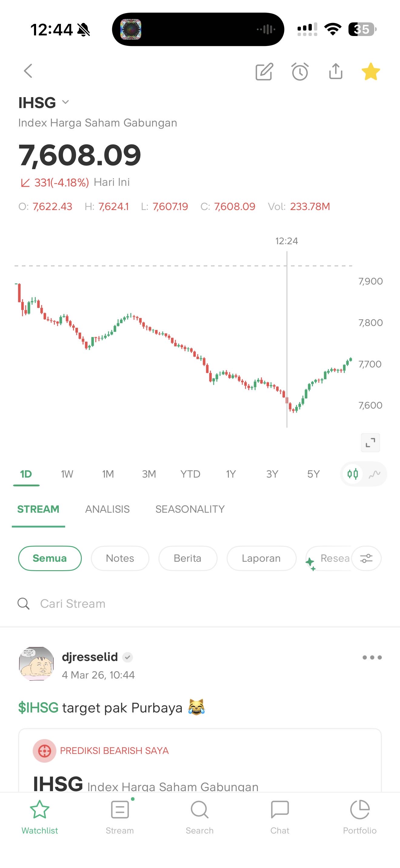The height and width of the screenshot is (868, 400).
Task: Set a price alert with alarm icon
Action: tap(300, 71)
